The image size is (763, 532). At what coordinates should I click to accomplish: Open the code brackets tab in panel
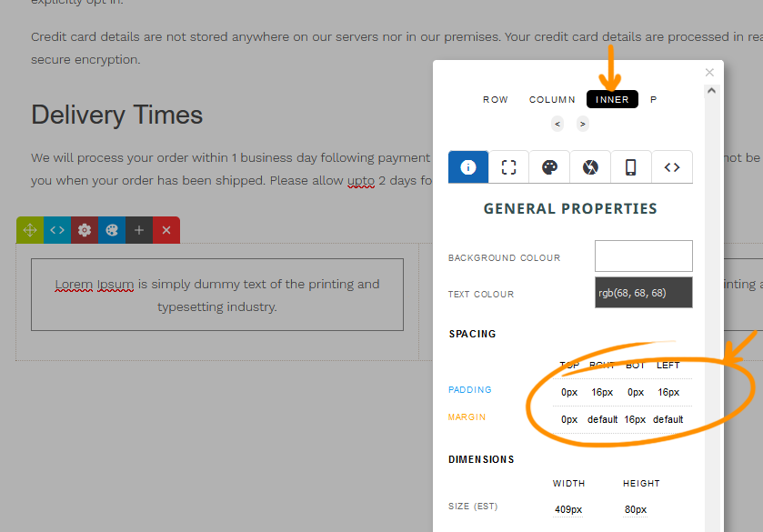pyautogui.click(x=672, y=167)
